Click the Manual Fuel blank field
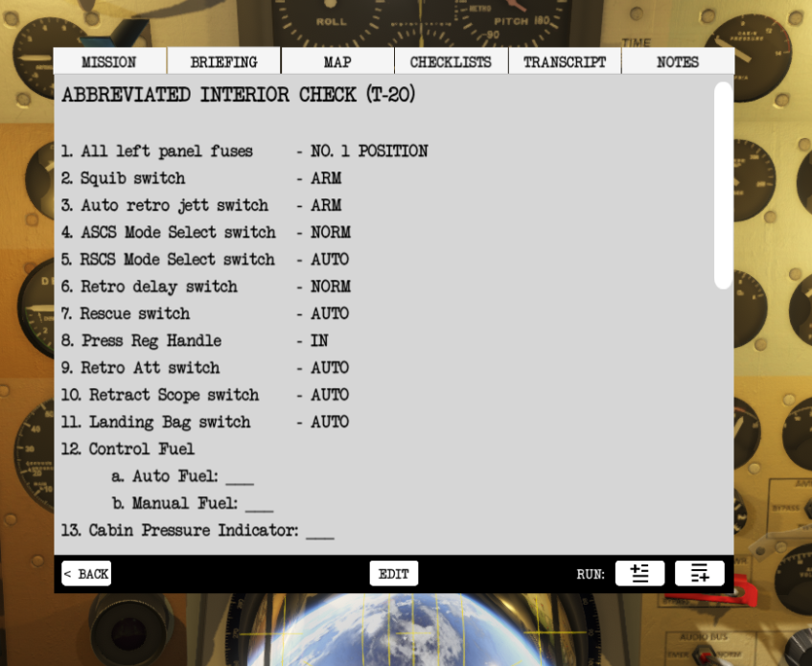The width and height of the screenshot is (812, 666). pyautogui.click(x=259, y=504)
